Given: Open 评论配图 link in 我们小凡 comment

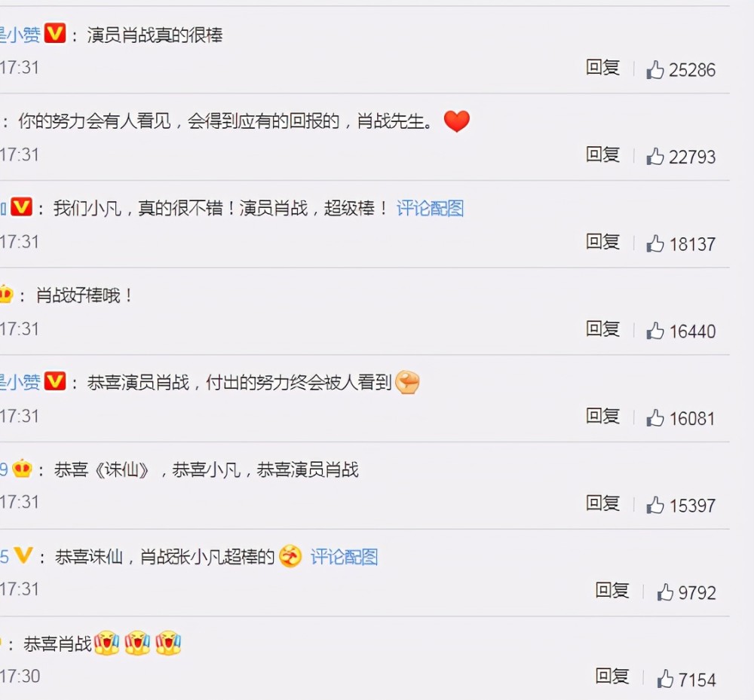Looking at the screenshot, I should [430, 209].
